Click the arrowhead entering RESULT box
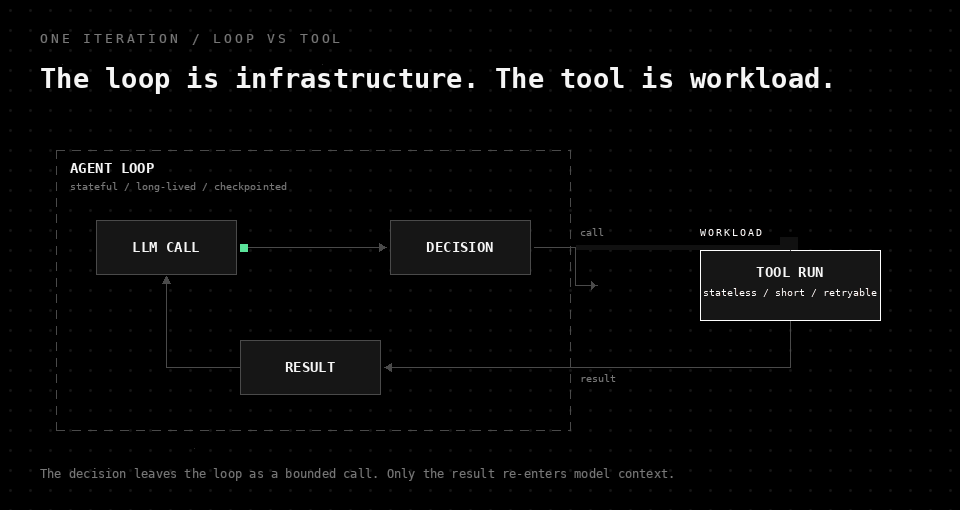The image size is (960, 510). (388, 367)
